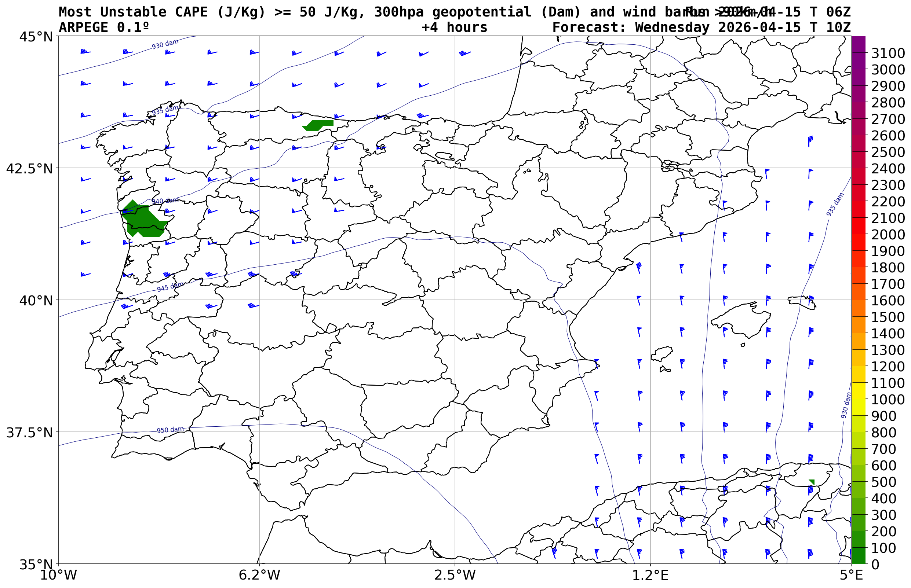Viewport: 911px width, 588px height.
Task: Click the '6.2°W' longitude axis label
Action: coord(259,575)
